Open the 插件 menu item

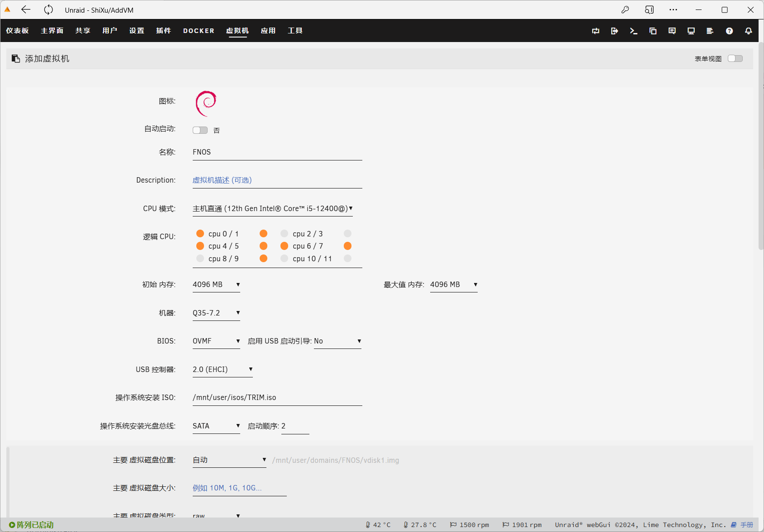coord(163,31)
